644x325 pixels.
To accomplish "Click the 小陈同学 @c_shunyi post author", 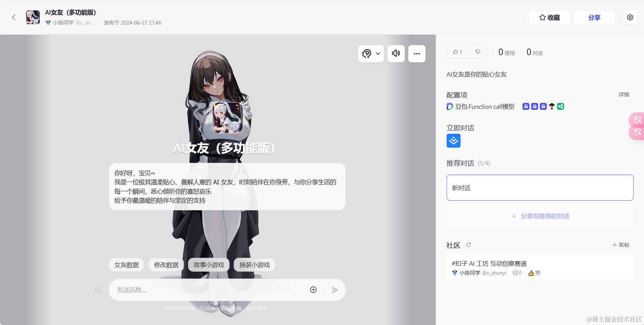I will pos(479,273).
